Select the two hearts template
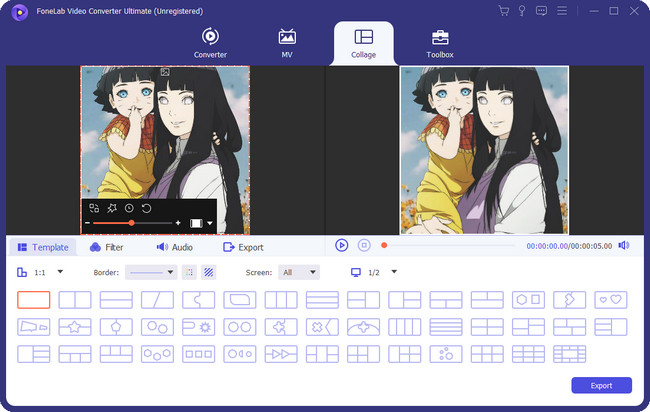Screen dimensions: 650x412 coord(611,300)
